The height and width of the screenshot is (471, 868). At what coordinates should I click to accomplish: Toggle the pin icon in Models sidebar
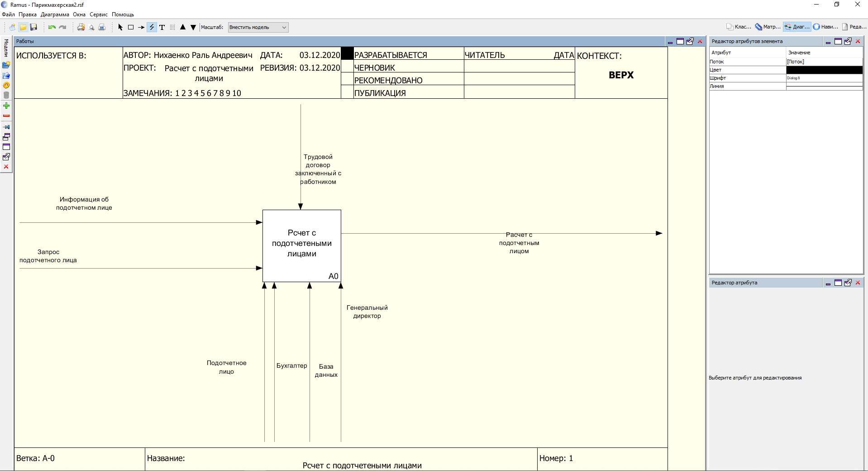pos(6,127)
